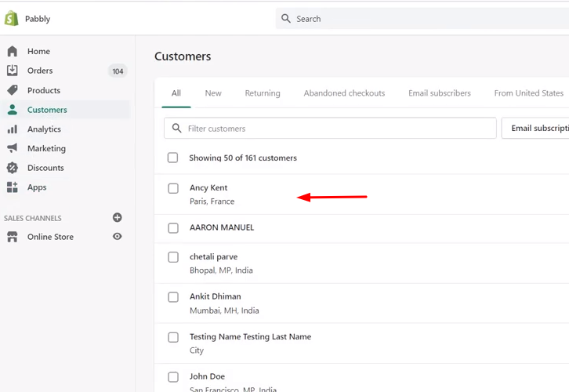
Task: Open the Abandoned checkouts tab
Action: click(x=344, y=93)
